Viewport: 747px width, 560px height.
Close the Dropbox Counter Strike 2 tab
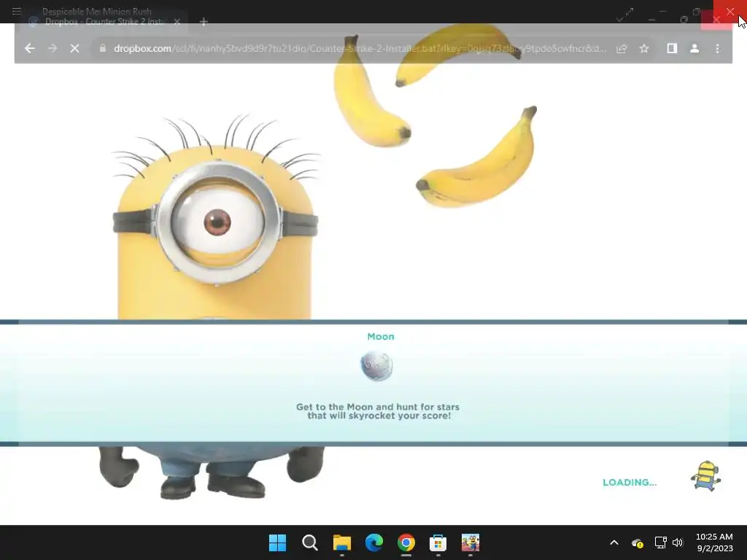177,22
